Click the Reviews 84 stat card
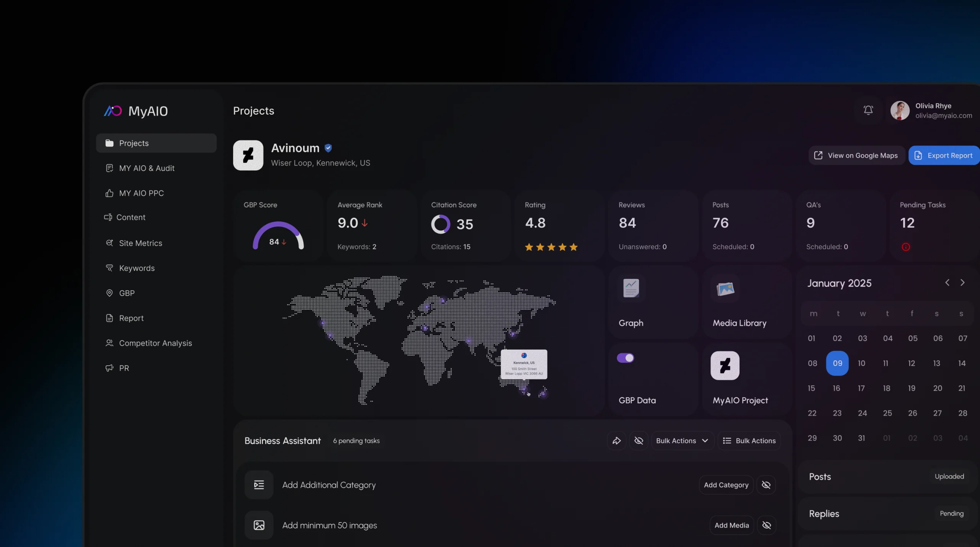This screenshot has width=980, height=547. 653,226
